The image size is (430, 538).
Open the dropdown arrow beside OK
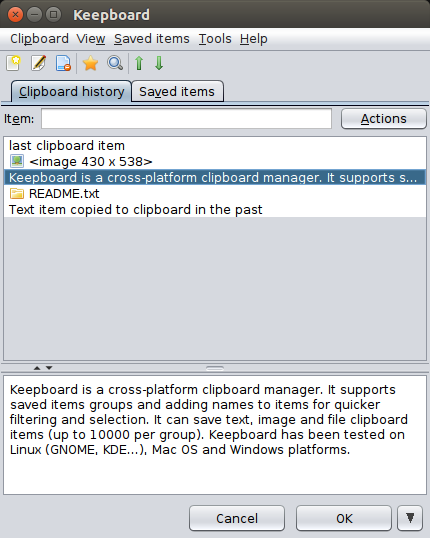click(410, 518)
